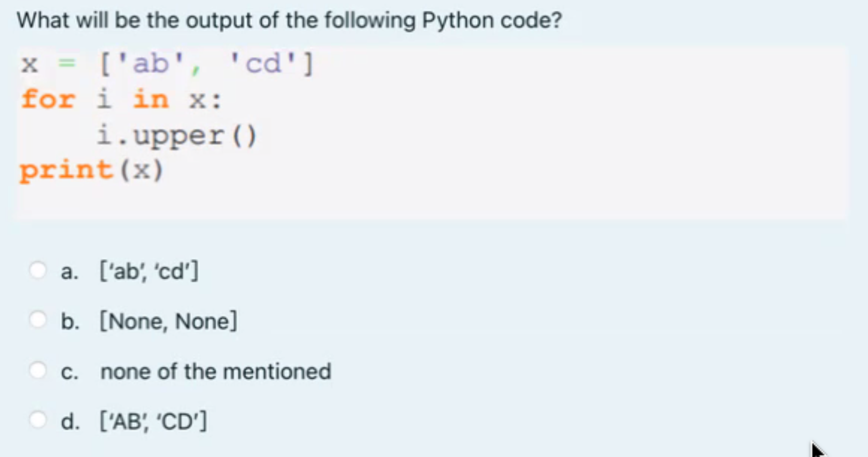Click the question heading about Python output
This screenshot has height=457, width=868.
[x=290, y=20]
